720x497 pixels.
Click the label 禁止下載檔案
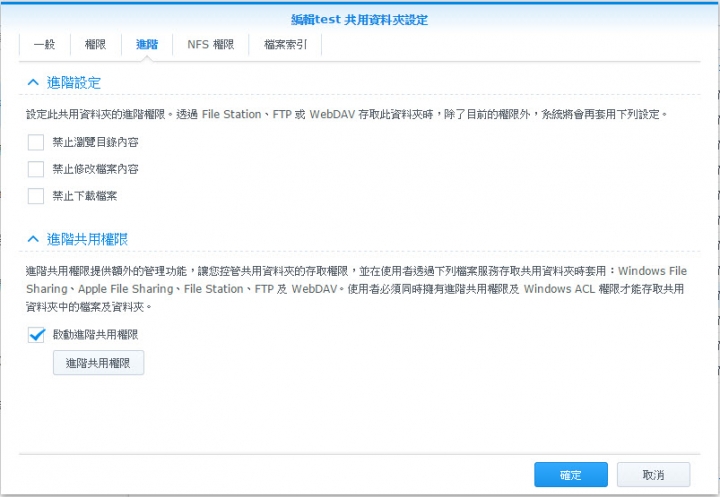[x=84, y=196]
